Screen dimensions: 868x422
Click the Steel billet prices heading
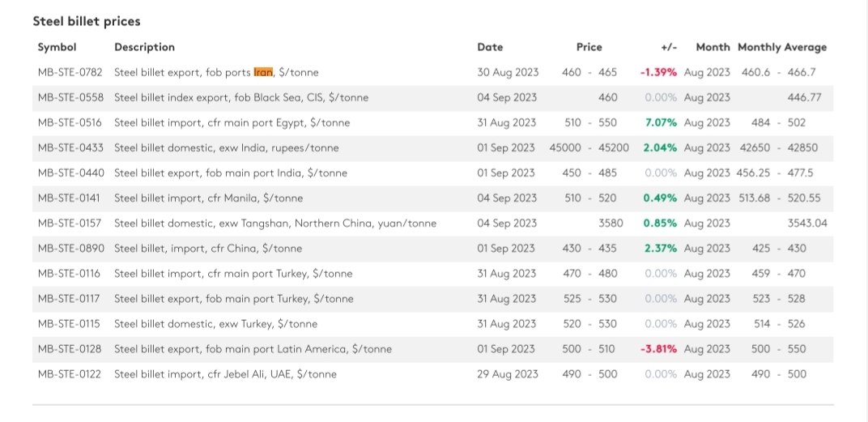click(x=87, y=21)
